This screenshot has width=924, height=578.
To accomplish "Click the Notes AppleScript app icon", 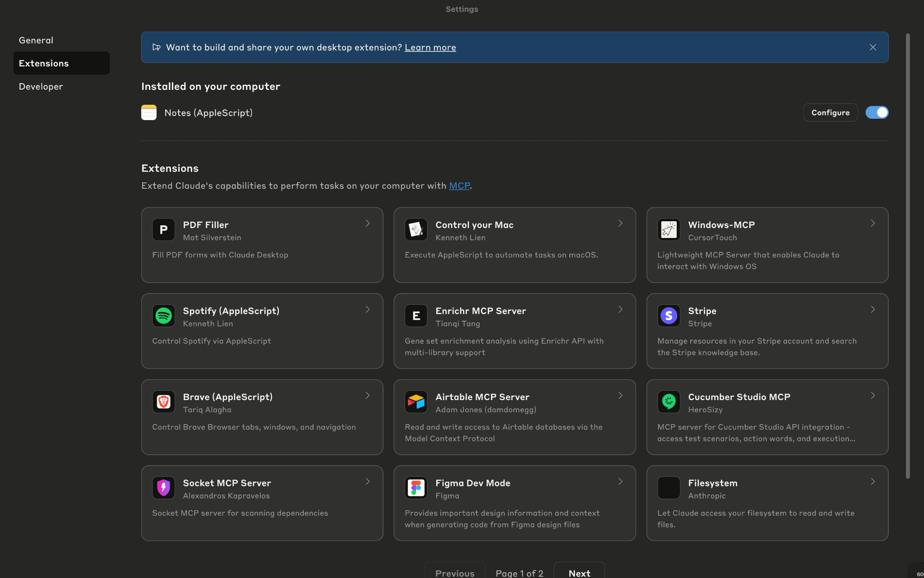I will click(x=149, y=112).
